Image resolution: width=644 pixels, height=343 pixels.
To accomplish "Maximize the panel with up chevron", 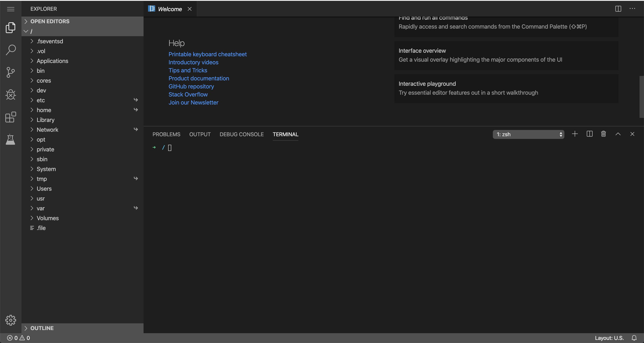I will point(618,134).
